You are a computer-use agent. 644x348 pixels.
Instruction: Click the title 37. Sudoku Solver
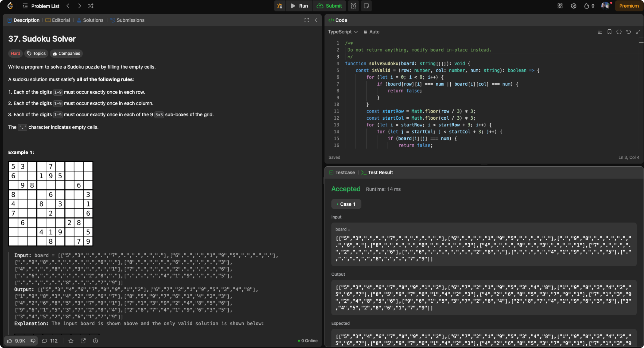pos(42,39)
